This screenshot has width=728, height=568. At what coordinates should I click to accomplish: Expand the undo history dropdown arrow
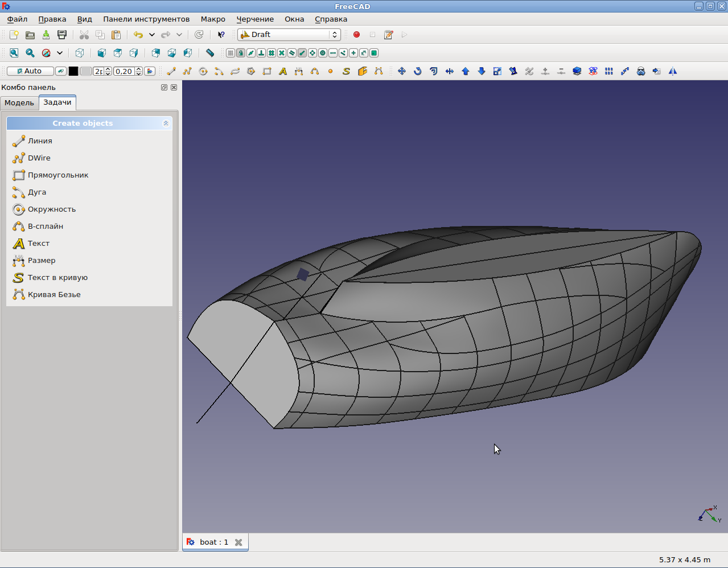152,35
